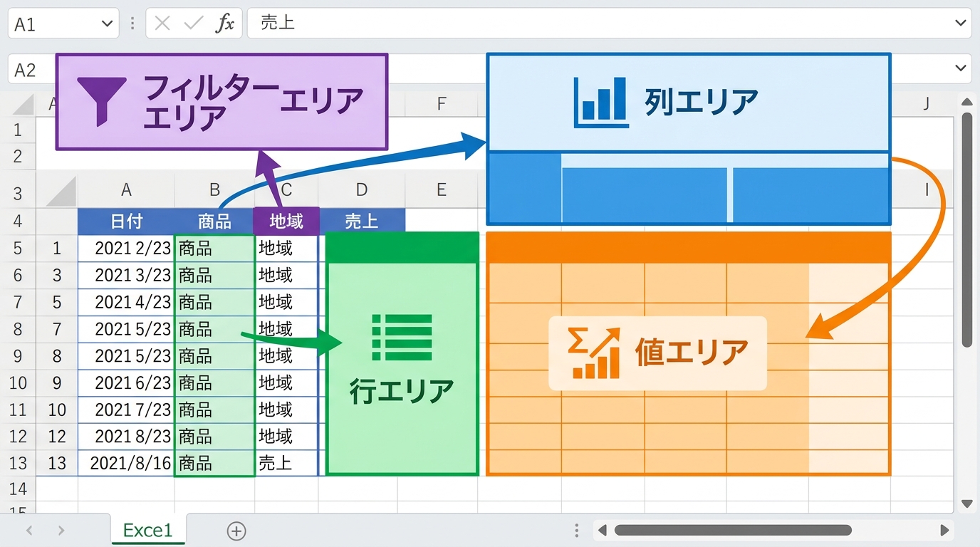Click the formula bar input showing 売上

click(598, 24)
